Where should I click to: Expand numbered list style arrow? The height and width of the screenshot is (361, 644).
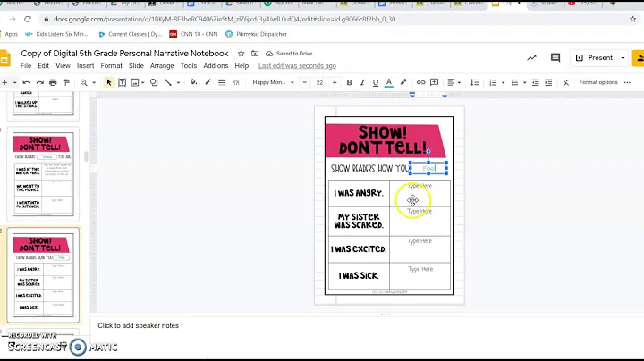[503, 83]
